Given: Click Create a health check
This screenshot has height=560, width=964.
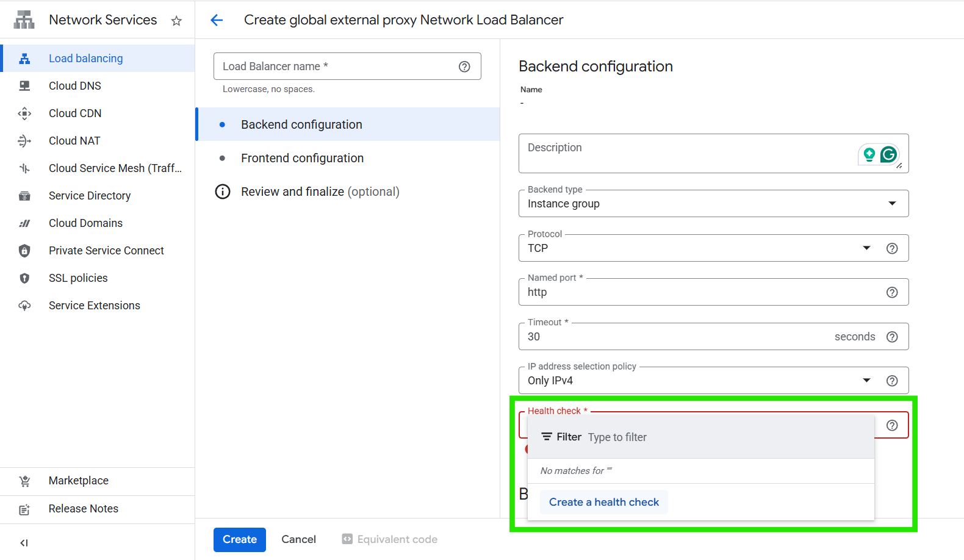Looking at the screenshot, I should point(603,502).
